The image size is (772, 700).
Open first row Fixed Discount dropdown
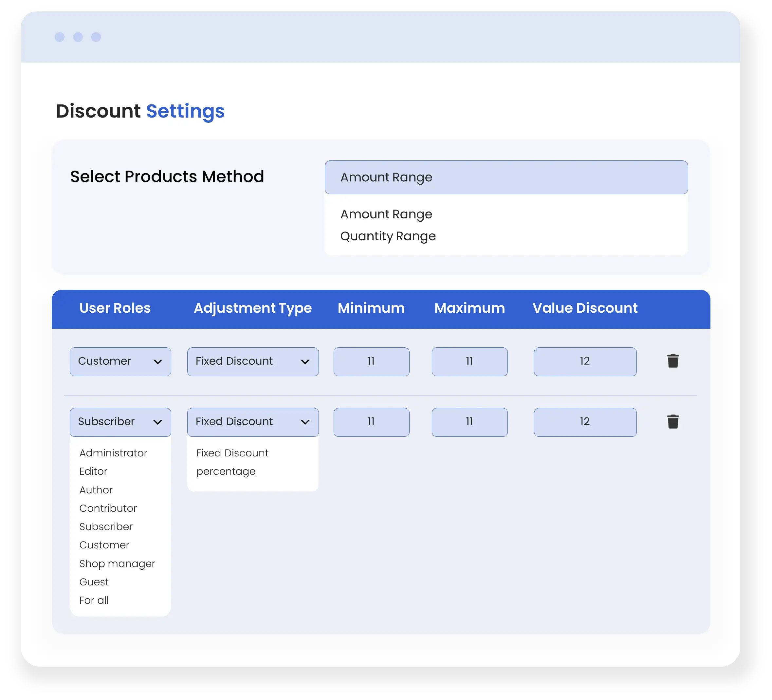tap(253, 361)
